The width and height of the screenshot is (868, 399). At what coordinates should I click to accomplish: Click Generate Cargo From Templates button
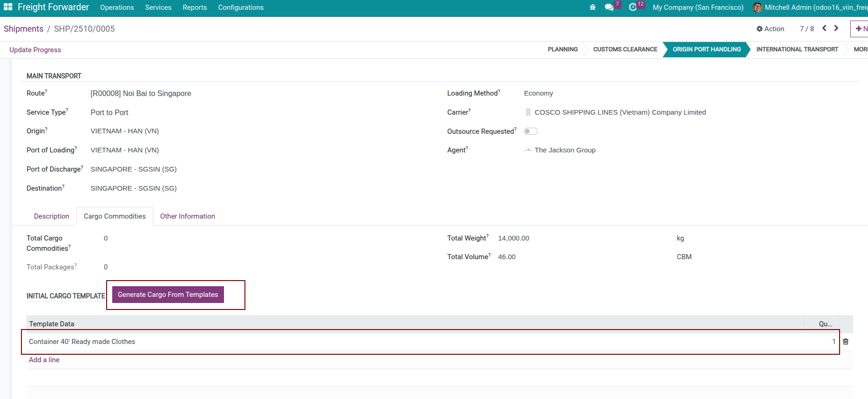[x=168, y=295]
